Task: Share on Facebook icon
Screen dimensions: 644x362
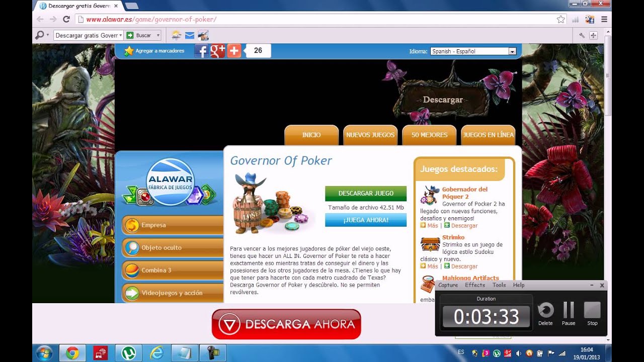Action: point(201,51)
